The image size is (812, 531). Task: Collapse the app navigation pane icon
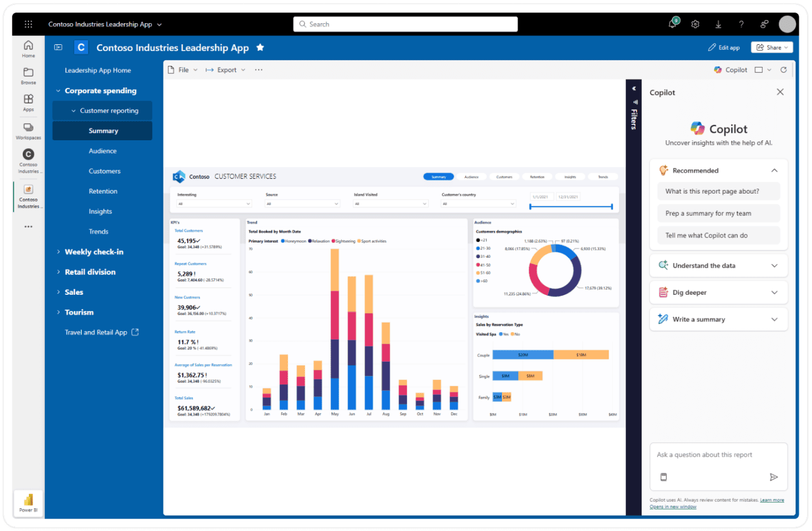coord(58,48)
